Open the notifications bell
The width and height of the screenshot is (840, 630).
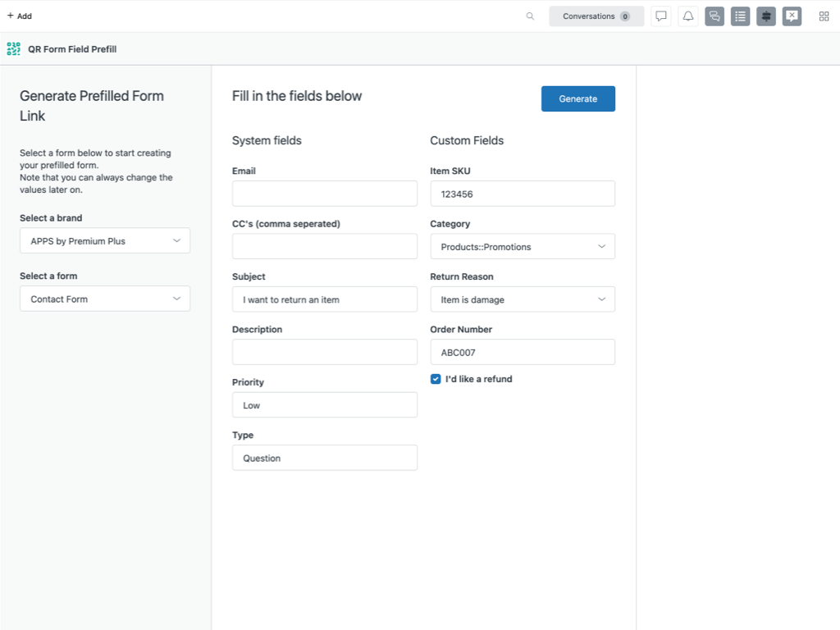(x=688, y=16)
